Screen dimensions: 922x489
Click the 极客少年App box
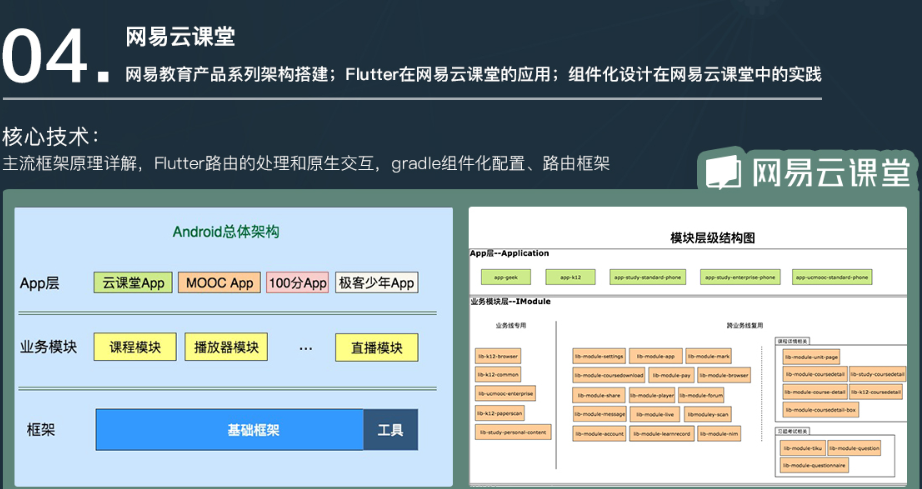coord(376,283)
